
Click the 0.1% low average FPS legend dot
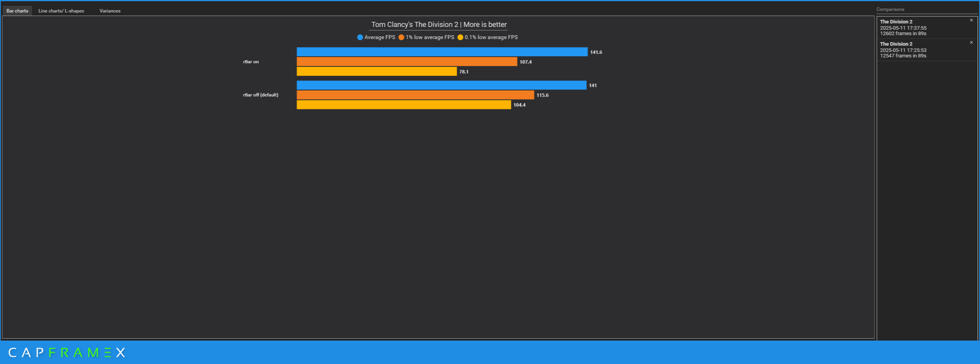click(460, 37)
